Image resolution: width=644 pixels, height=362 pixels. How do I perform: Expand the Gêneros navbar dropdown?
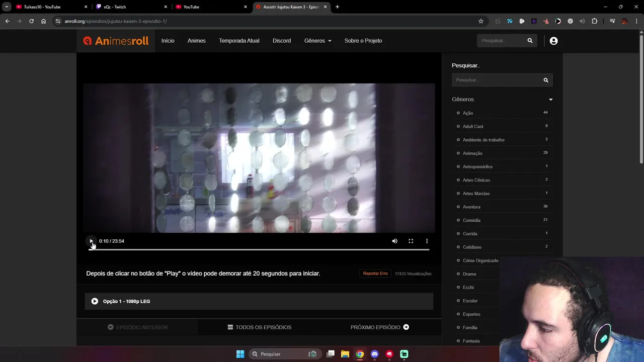tap(317, 41)
